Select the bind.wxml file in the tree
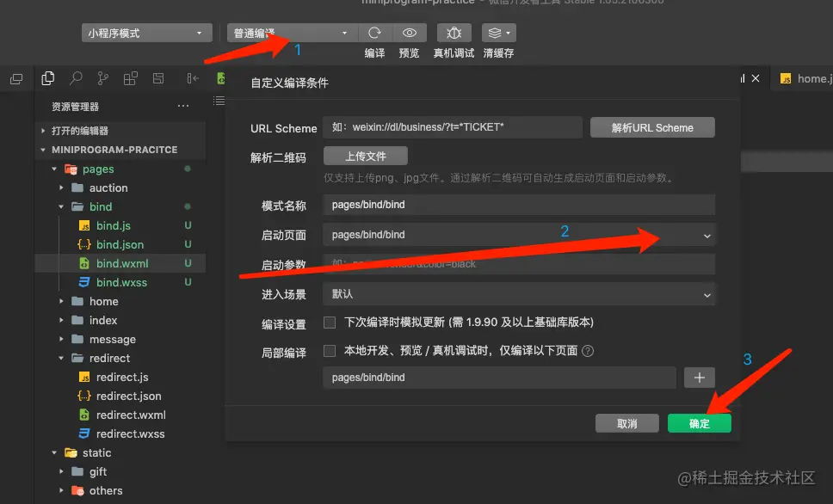This screenshot has height=504, width=833. click(x=121, y=263)
